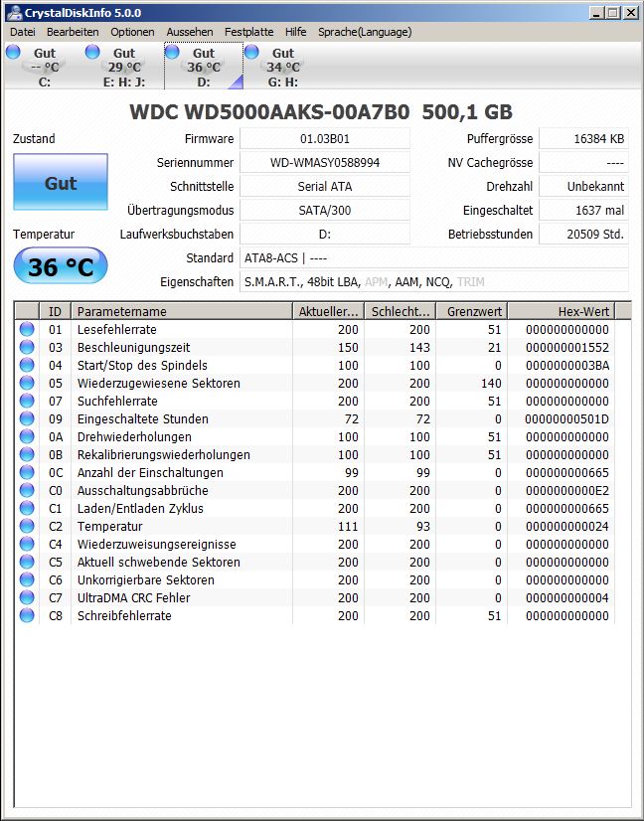Click the Eingeschaltet field 1637 mal
The image size is (644, 821).
tap(583, 210)
